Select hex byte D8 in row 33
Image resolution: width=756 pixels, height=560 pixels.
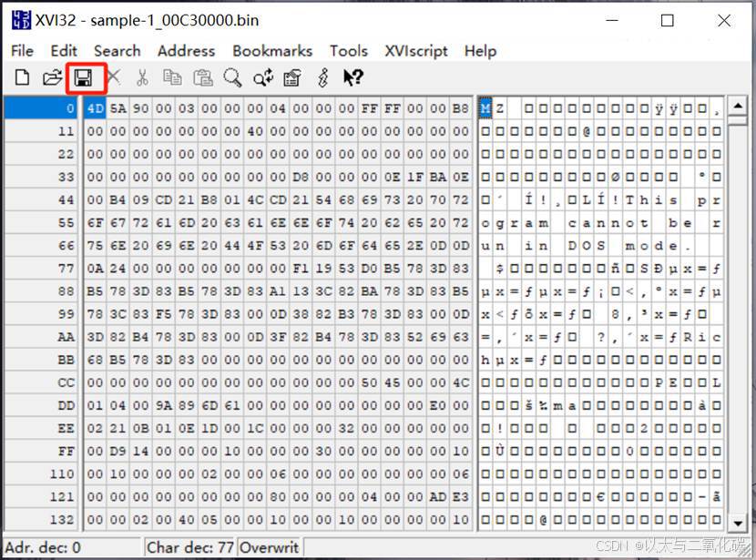click(x=301, y=177)
